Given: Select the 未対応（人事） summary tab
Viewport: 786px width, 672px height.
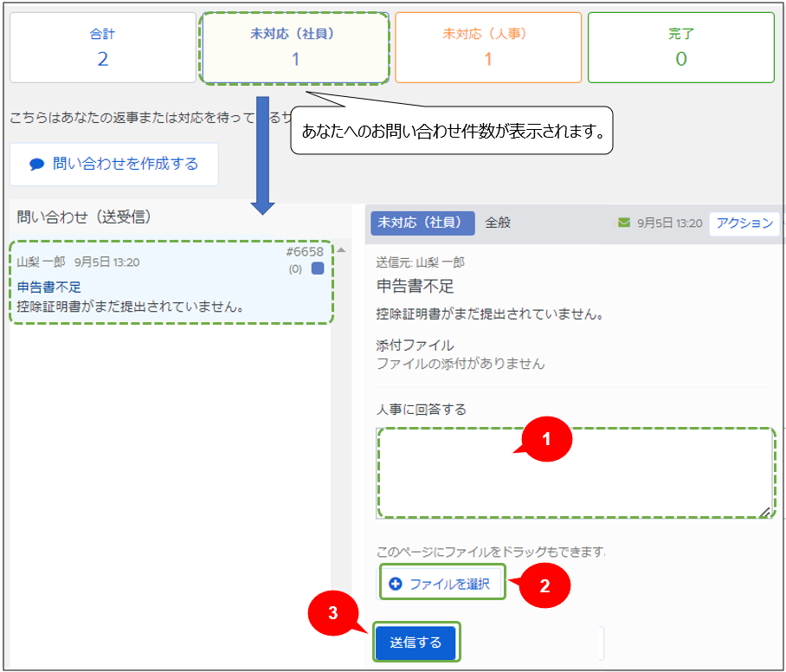Looking at the screenshot, I should click(488, 48).
